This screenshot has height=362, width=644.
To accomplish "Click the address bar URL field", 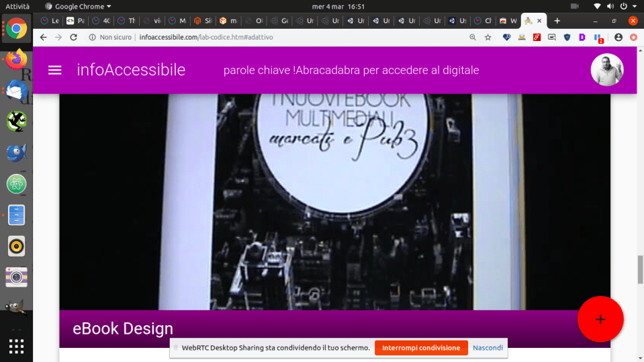I will coord(269,38).
